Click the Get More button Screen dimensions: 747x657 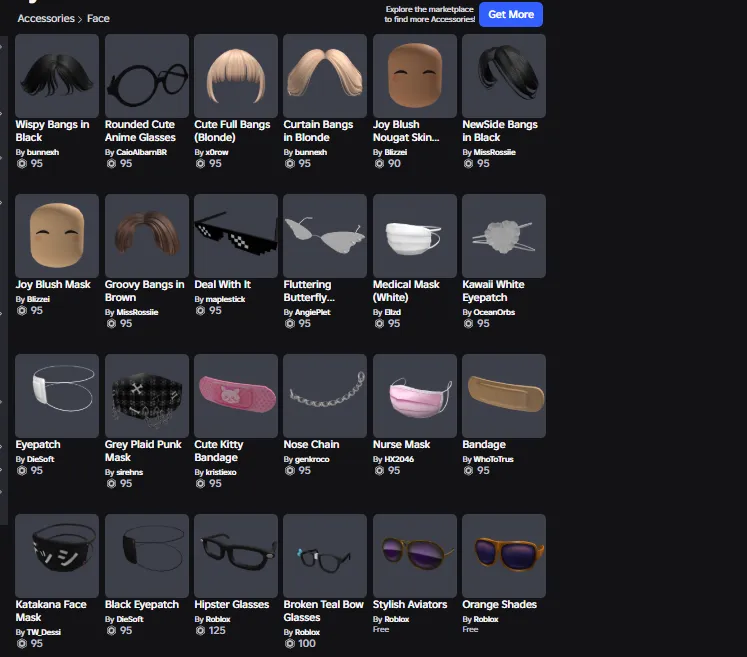(511, 14)
